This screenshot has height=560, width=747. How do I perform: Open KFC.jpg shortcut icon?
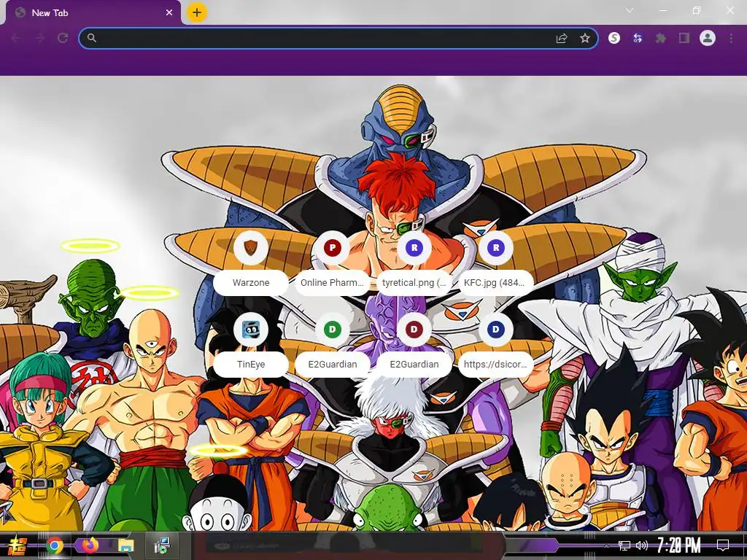click(x=496, y=248)
